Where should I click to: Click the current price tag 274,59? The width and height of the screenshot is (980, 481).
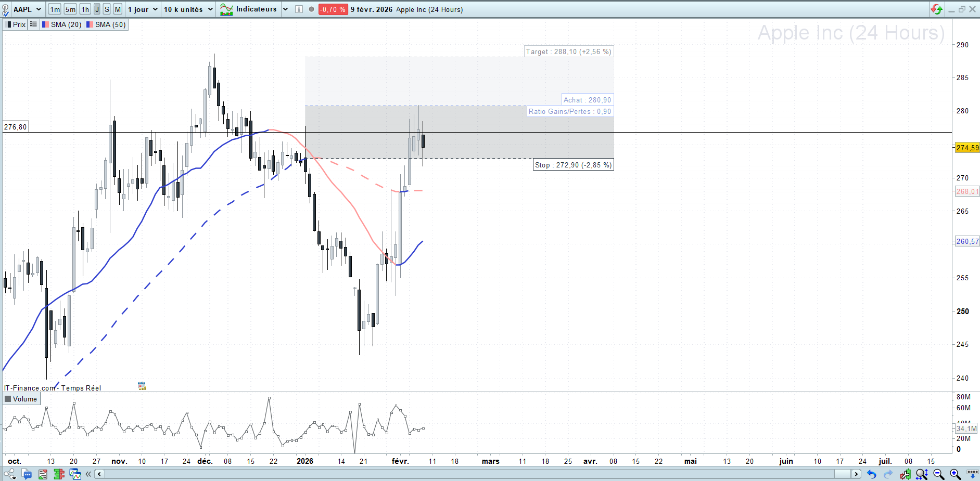(x=967, y=148)
